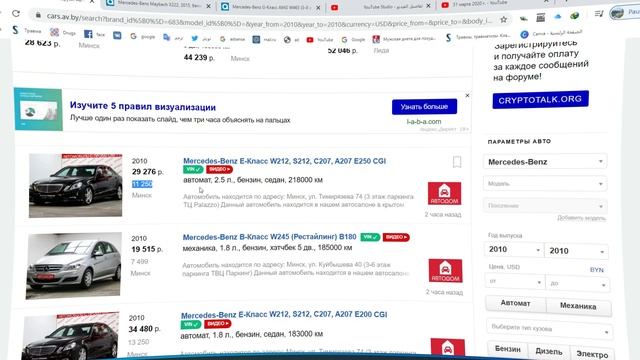Click the Автодом dealer logo on E250 listing

tap(444, 193)
